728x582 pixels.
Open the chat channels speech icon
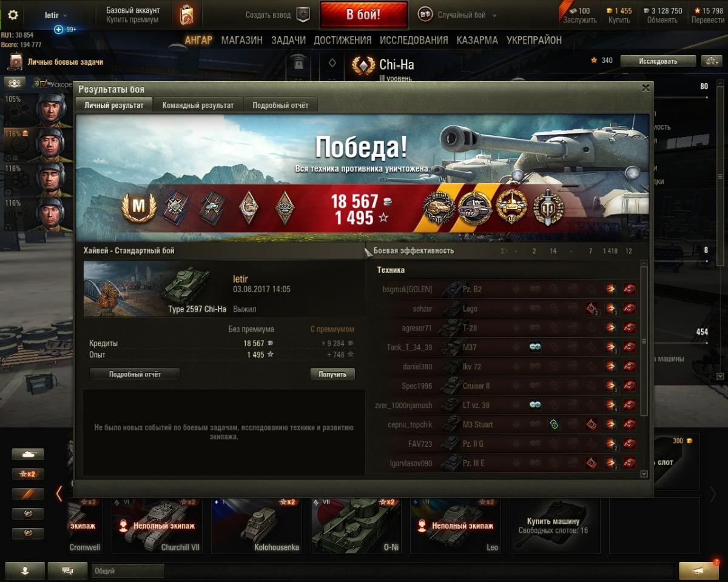(x=68, y=570)
